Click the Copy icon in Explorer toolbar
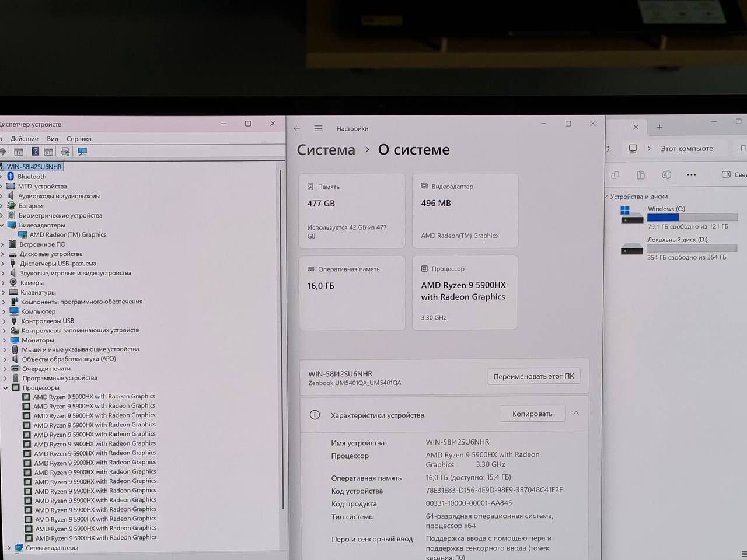 click(615, 175)
